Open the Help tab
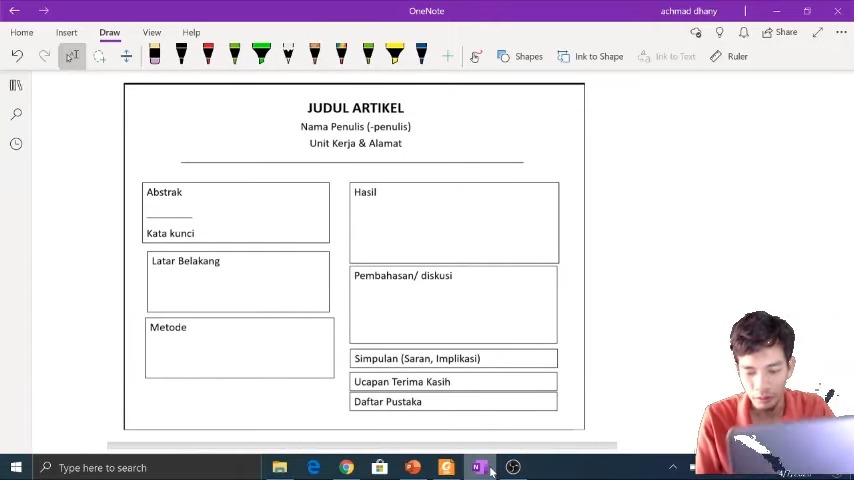Screen dimensions: 854x480 tap(191, 33)
